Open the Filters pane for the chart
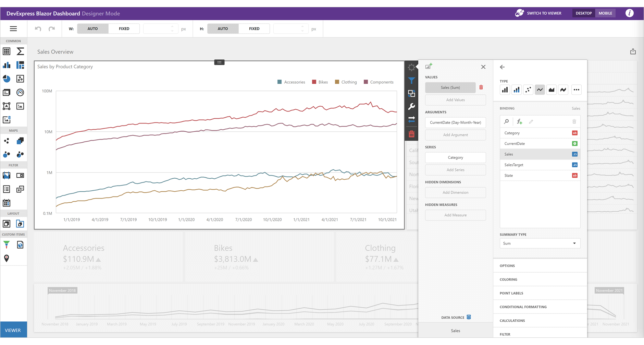Viewport: 644px width, 345px height. tap(411, 81)
